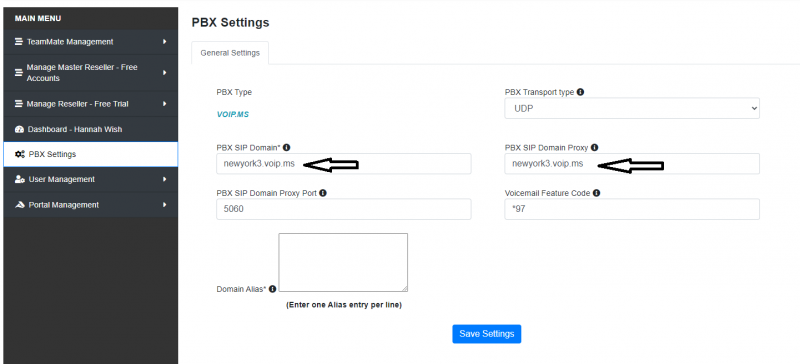800x364 pixels.
Task: Click the MAIN MENU header text
Action: [x=38, y=18]
